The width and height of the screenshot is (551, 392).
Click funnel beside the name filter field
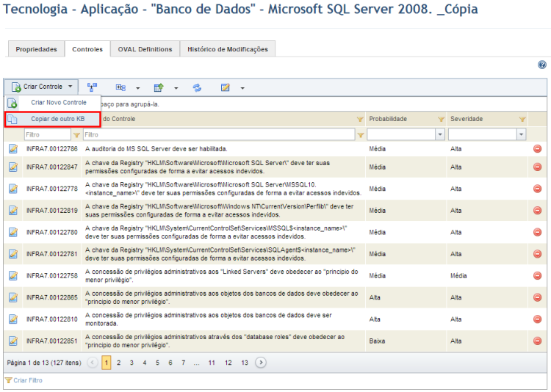click(x=360, y=135)
